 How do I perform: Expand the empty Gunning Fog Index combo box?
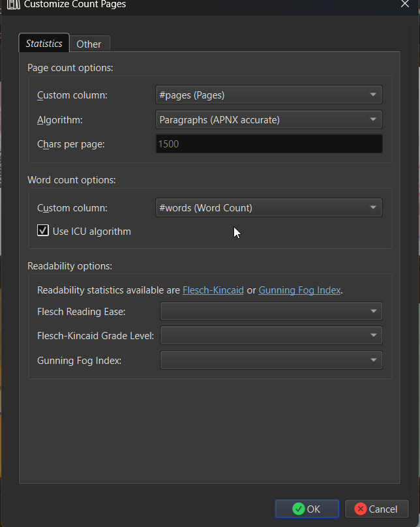[x=271, y=360]
